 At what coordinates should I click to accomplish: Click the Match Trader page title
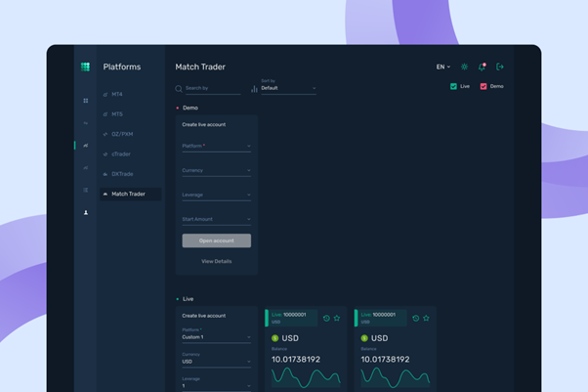pyautogui.click(x=200, y=66)
